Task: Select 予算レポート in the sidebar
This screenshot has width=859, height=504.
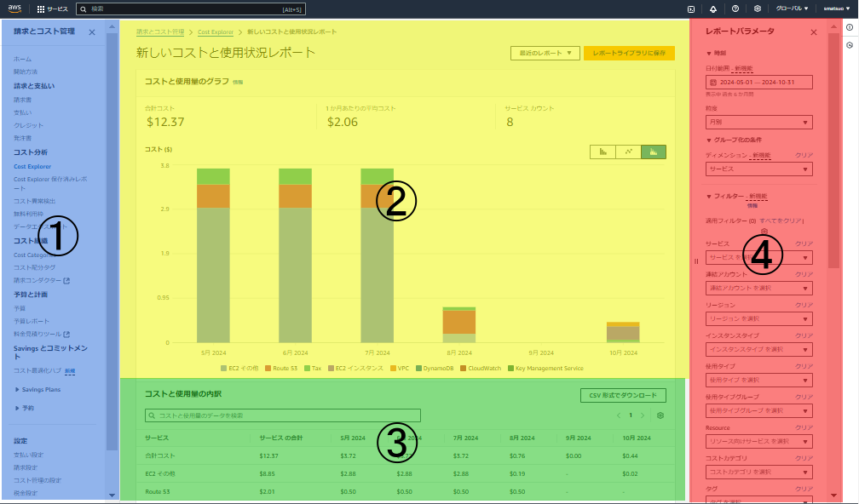Action: [x=32, y=321]
